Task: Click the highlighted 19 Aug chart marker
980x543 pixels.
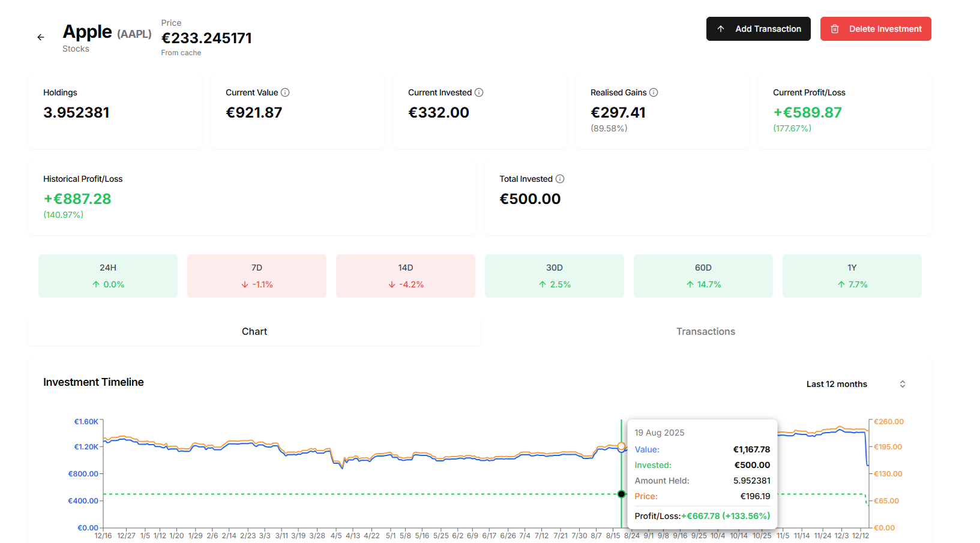Action: pos(621,494)
